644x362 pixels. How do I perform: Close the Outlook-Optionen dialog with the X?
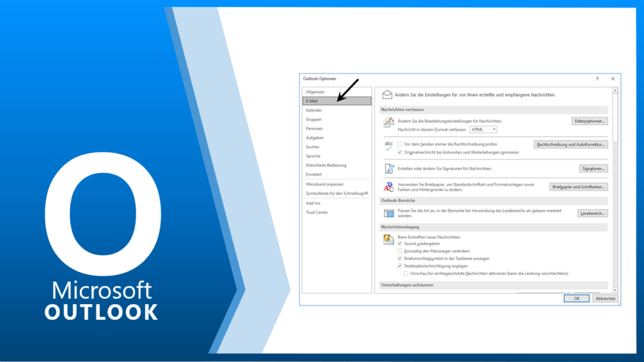[613, 79]
